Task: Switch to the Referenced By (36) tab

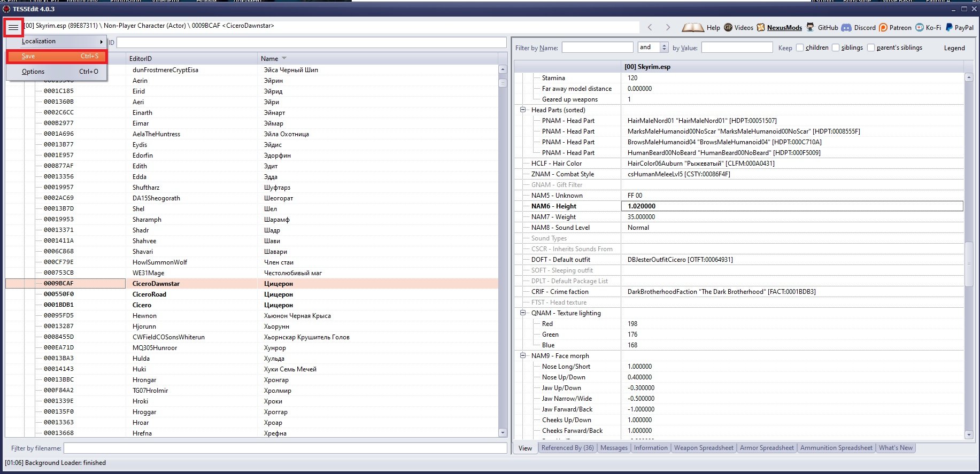Action: pos(567,448)
